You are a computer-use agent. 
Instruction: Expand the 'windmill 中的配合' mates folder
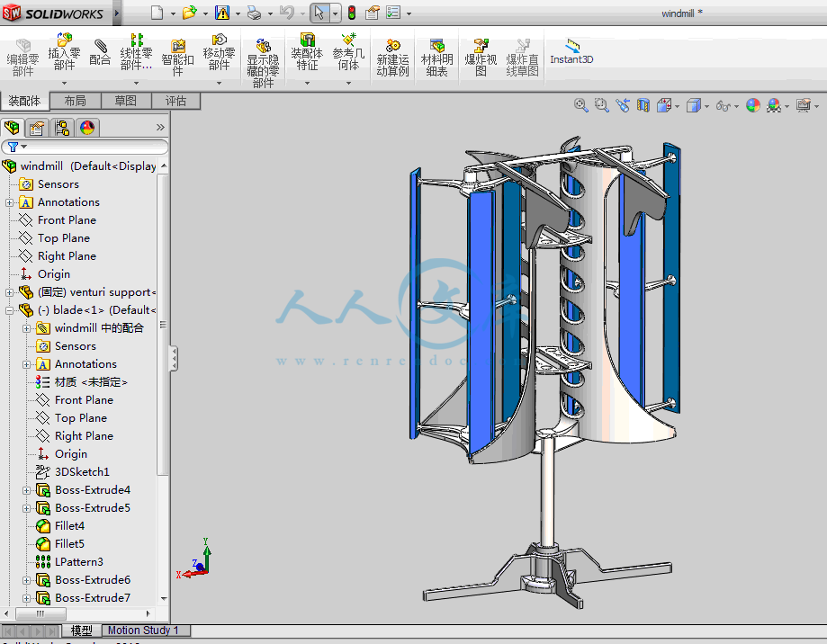point(26,328)
